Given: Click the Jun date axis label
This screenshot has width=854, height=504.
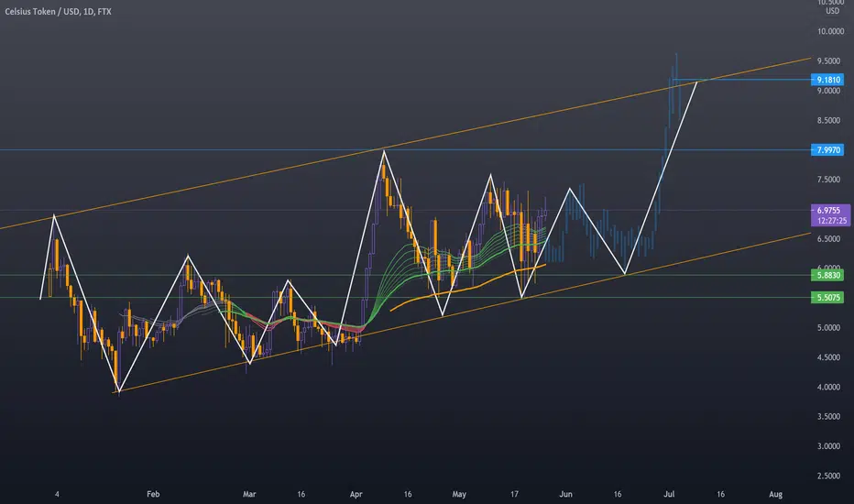Looking at the screenshot, I should click(566, 494).
